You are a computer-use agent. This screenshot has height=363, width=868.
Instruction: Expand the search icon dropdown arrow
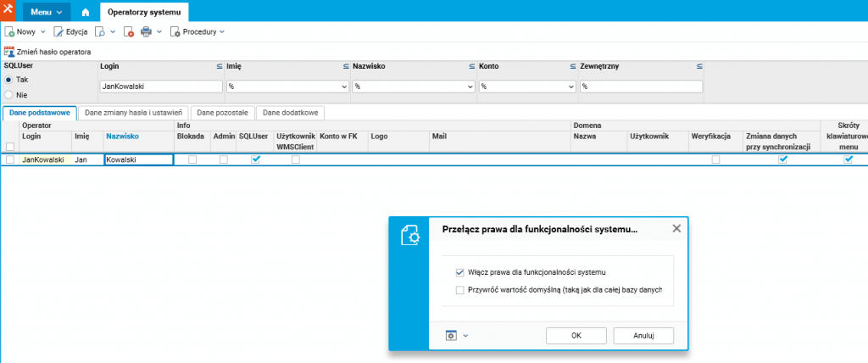(x=113, y=32)
